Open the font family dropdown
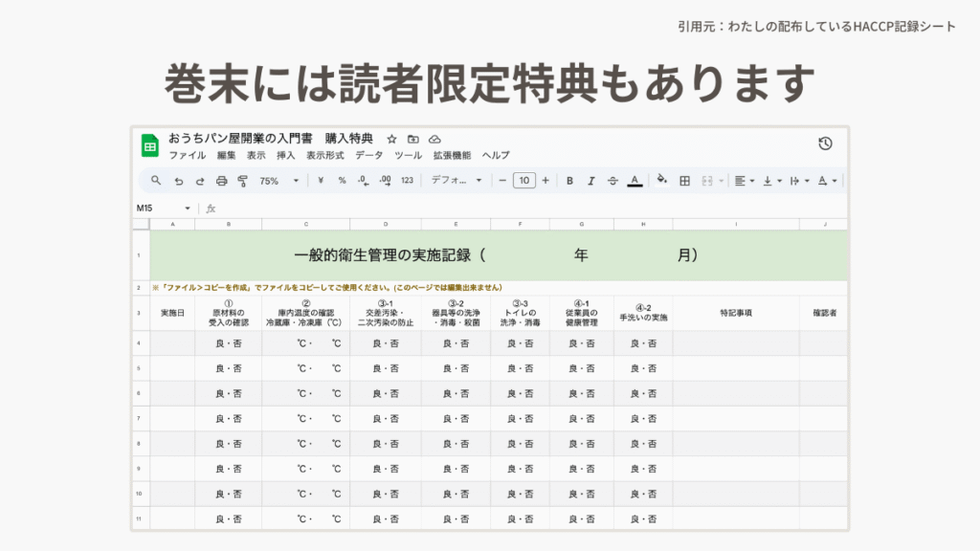The image size is (980, 551). (457, 181)
